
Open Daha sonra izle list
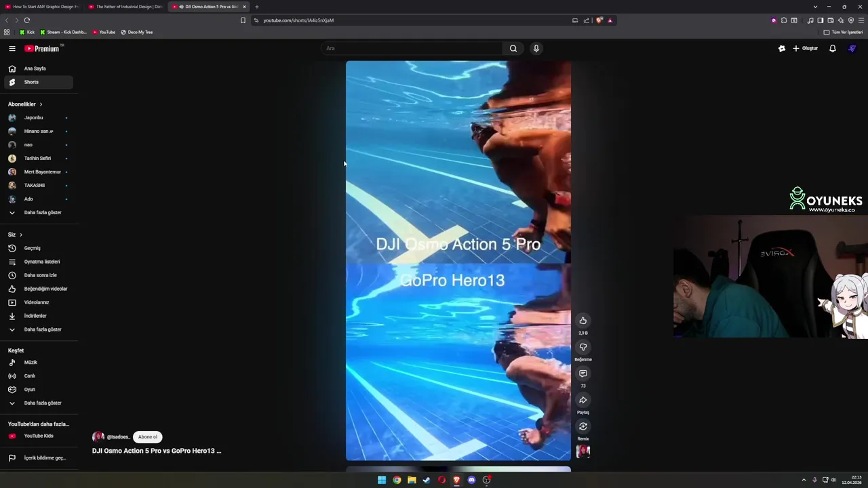pos(39,275)
